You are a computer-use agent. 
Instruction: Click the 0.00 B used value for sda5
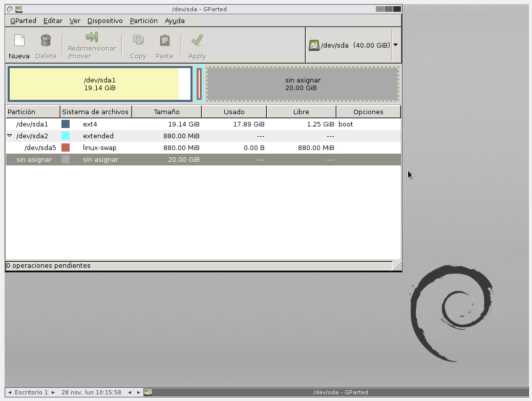(254, 147)
